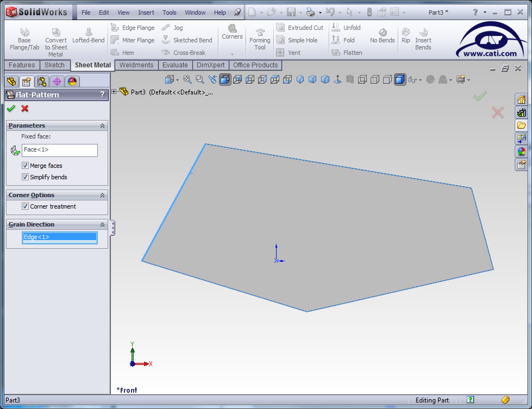Viewport: 532px width, 409px height.
Task: Expand the Part3 feature tree node
Action: (x=114, y=92)
